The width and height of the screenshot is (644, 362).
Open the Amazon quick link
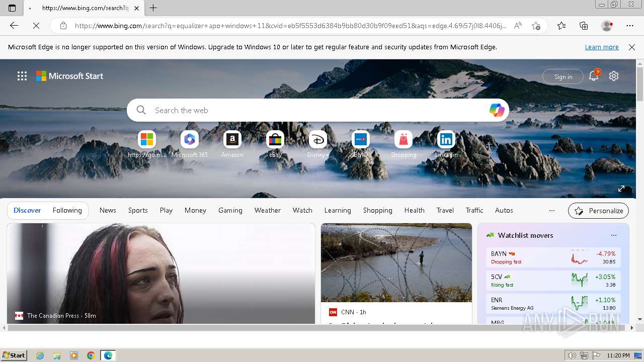tap(232, 145)
